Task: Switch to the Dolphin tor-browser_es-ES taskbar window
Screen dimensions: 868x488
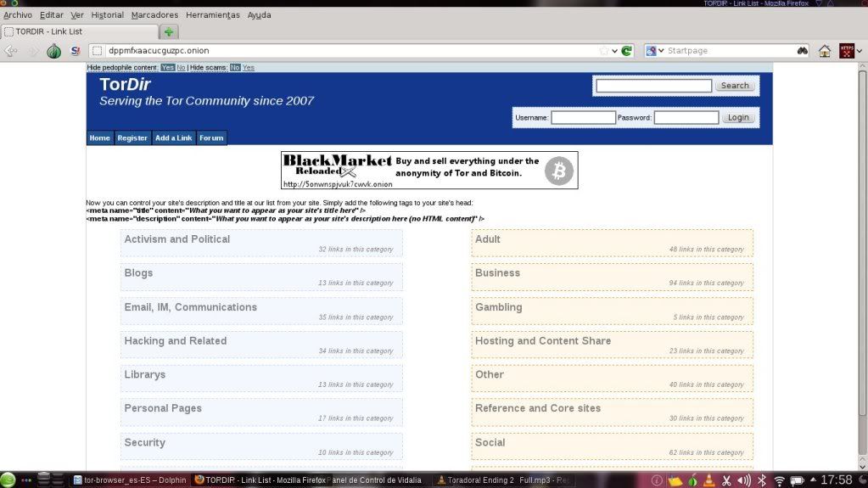Action: (x=130, y=480)
